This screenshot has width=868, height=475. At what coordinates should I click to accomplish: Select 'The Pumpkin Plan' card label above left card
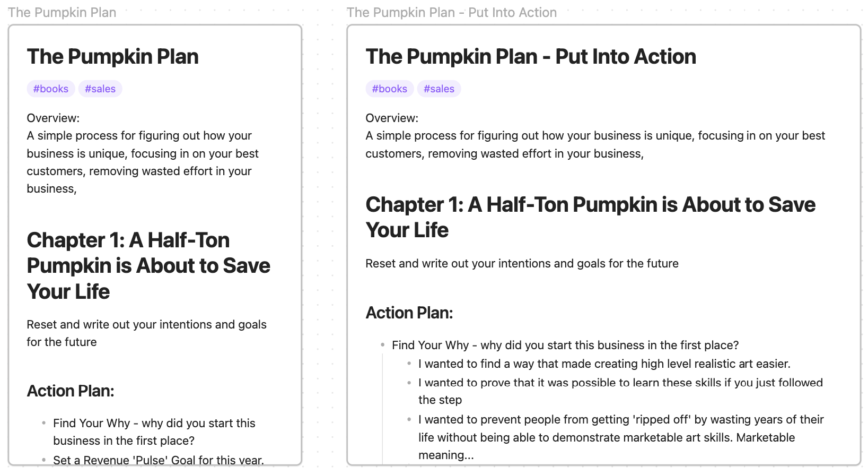point(62,12)
